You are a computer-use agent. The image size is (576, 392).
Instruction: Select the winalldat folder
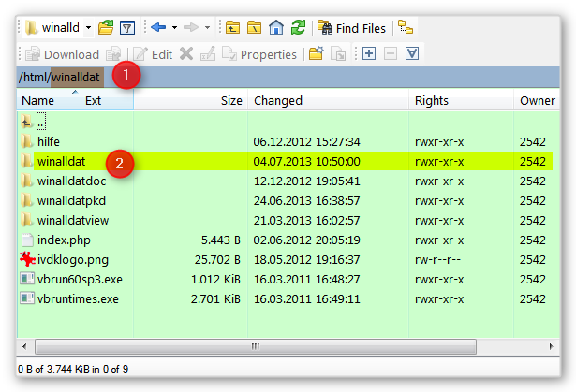tap(62, 161)
